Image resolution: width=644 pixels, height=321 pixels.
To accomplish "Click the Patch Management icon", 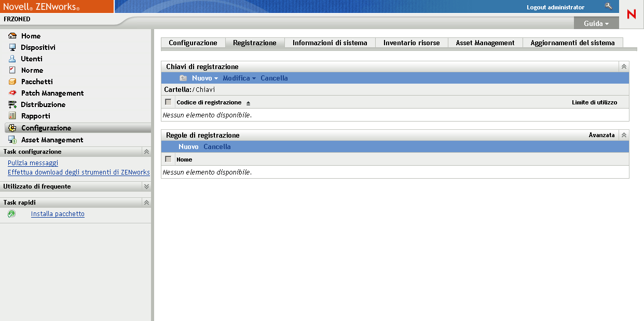I will [12, 93].
